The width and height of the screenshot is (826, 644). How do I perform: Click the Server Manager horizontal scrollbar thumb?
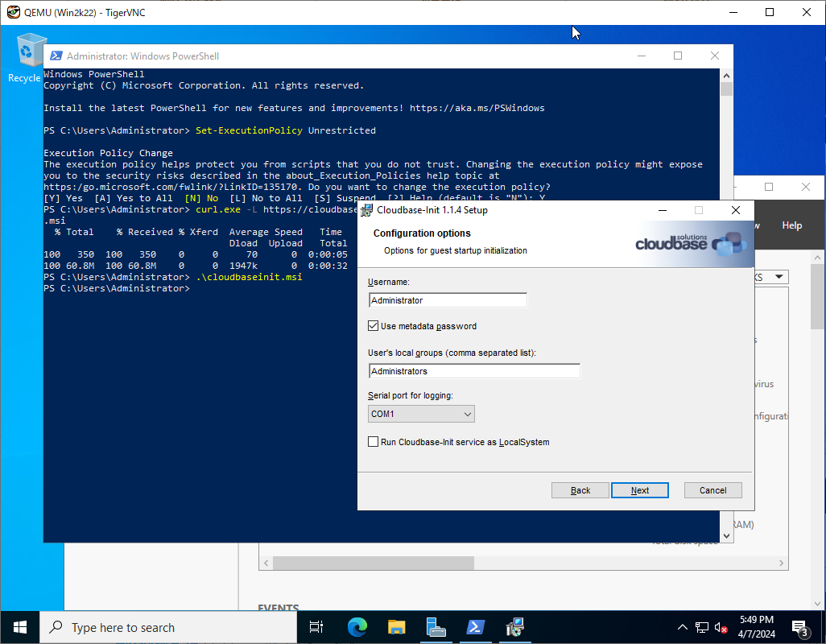pos(373,563)
